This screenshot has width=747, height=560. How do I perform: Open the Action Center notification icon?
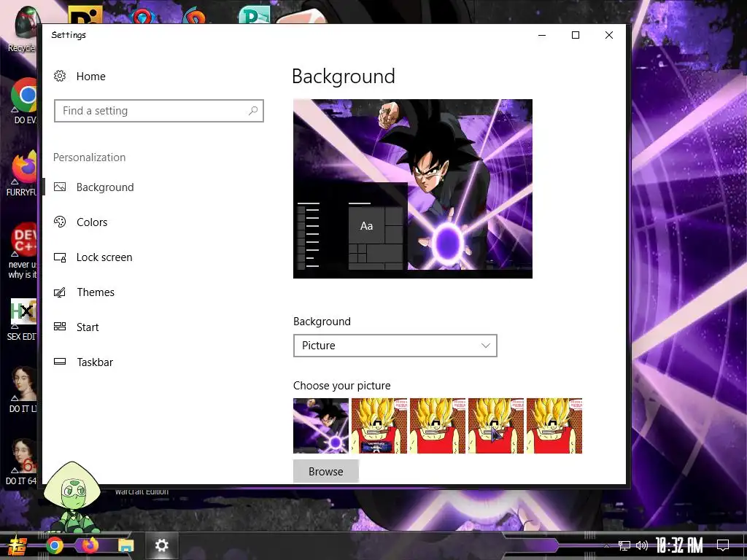pyautogui.click(x=723, y=545)
